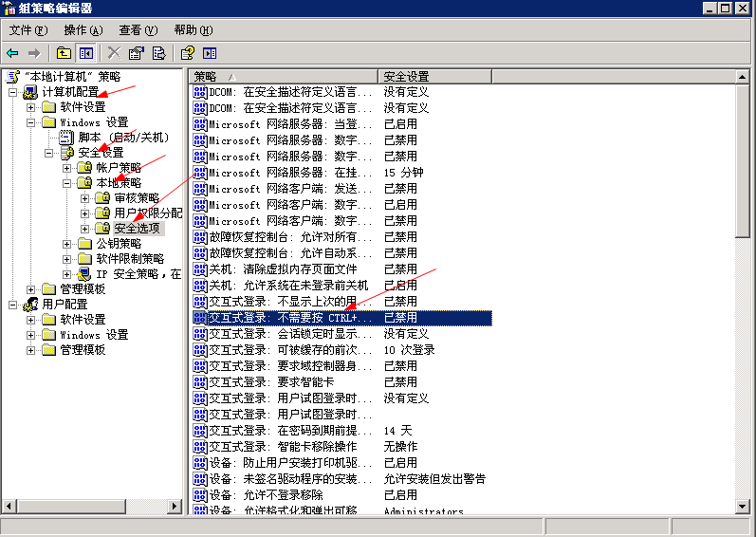Toggle the Show/Hide Console Tree icon

pos(86,53)
